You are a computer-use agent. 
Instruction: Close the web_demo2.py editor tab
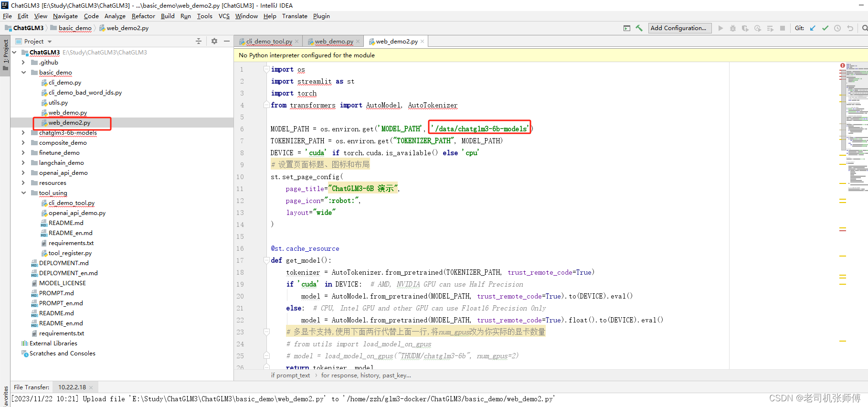(423, 42)
